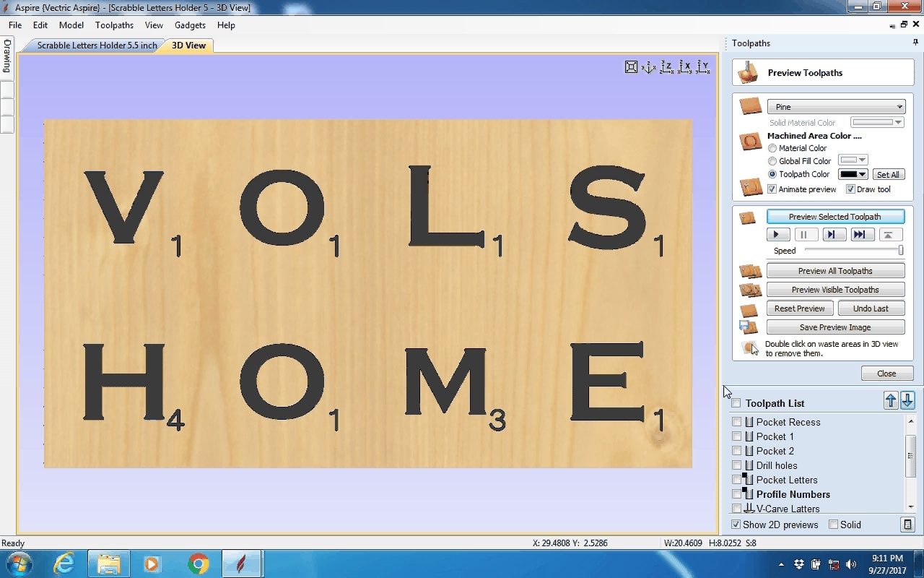Toggle Show 2D previews checkbox
Screen dimensions: 924x578
coord(736,525)
